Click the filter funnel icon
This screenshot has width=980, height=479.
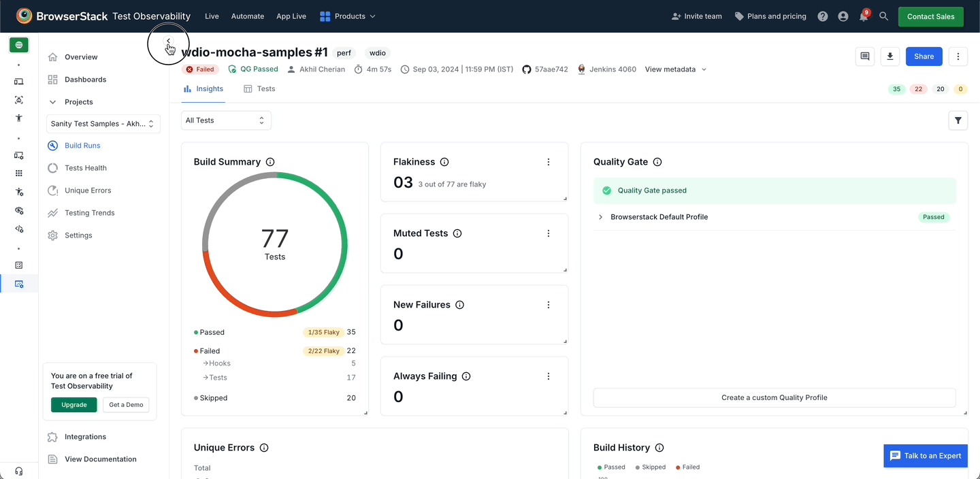(958, 120)
